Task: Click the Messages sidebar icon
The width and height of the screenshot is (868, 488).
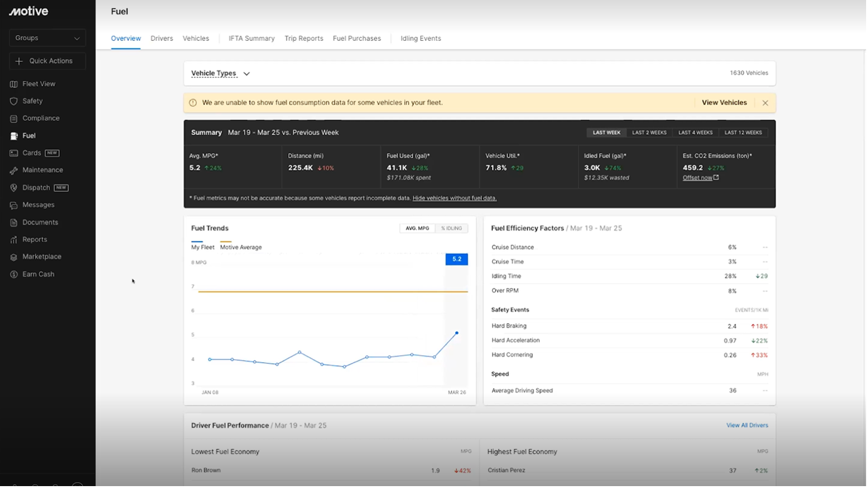Action: point(14,205)
